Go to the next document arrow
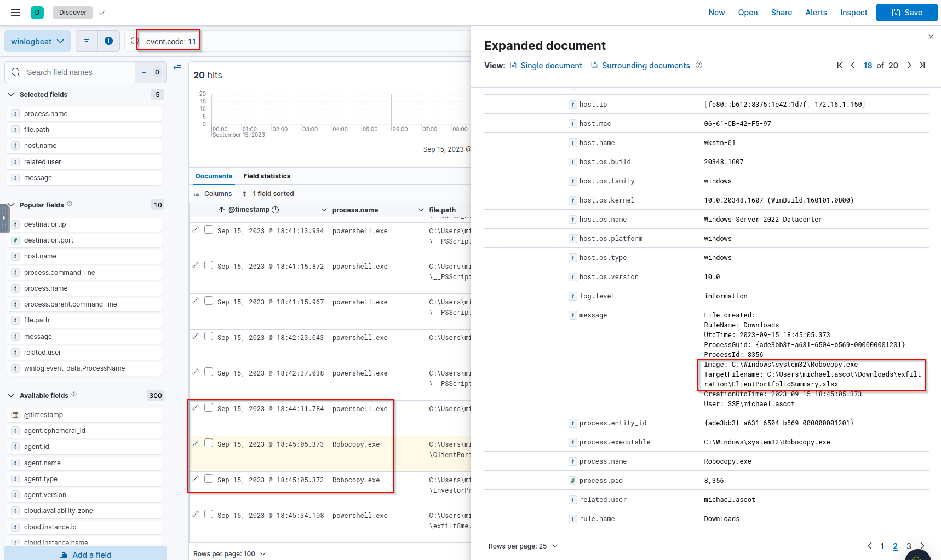The width and height of the screenshot is (941, 560). pos(909,66)
